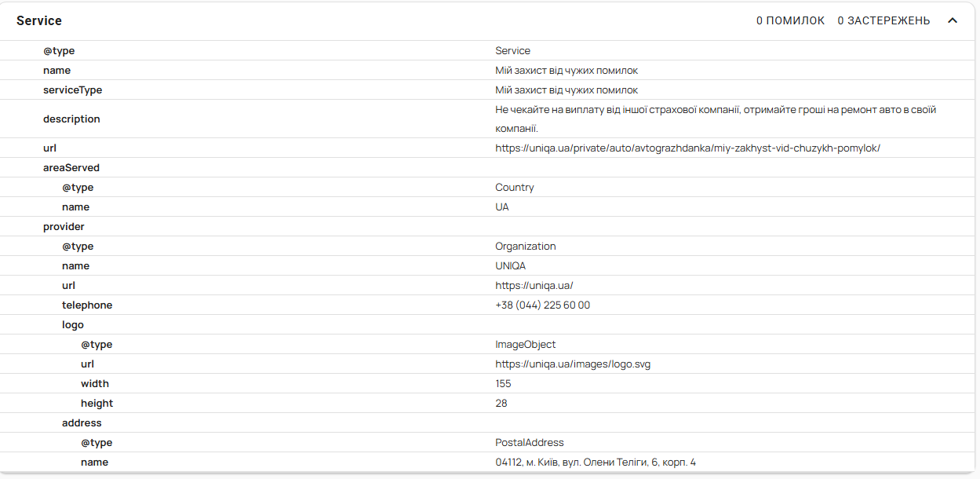The width and height of the screenshot is (980, 479).
Task: Select the address property row
Action: pyautogui.click(x=82, y=422)
